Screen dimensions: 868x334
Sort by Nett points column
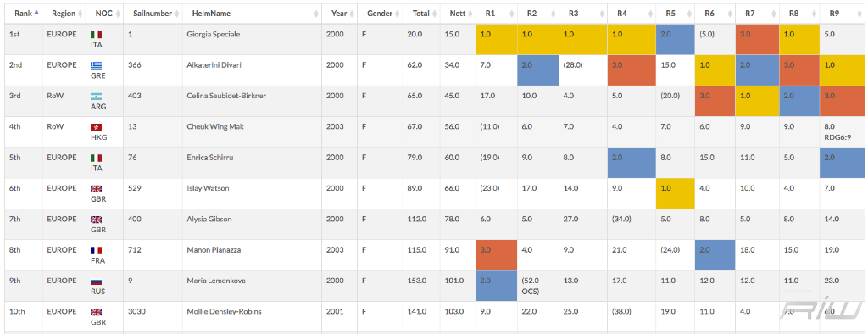[458, 14]
